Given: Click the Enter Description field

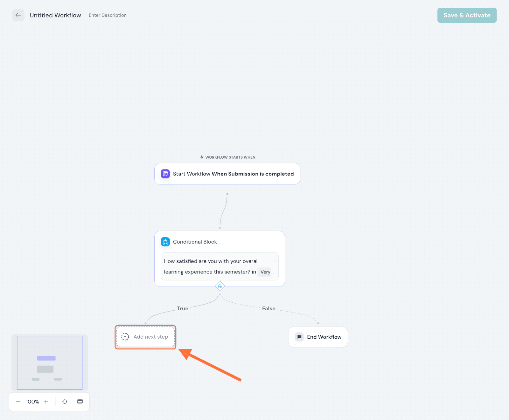Looking at the screenshot, I should pyautogui.click(x=108, y=15).
